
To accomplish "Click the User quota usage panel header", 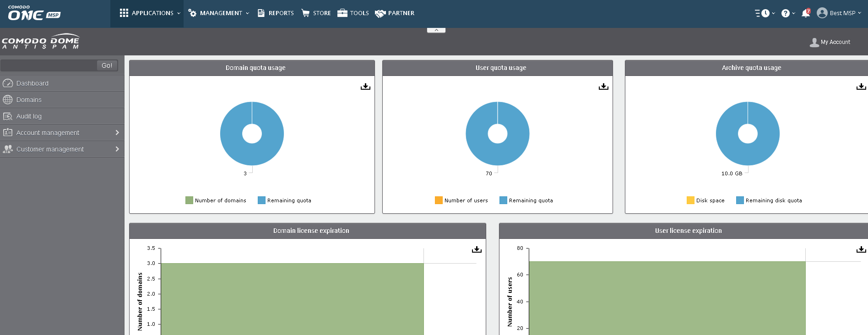I will tap(498, 68).
